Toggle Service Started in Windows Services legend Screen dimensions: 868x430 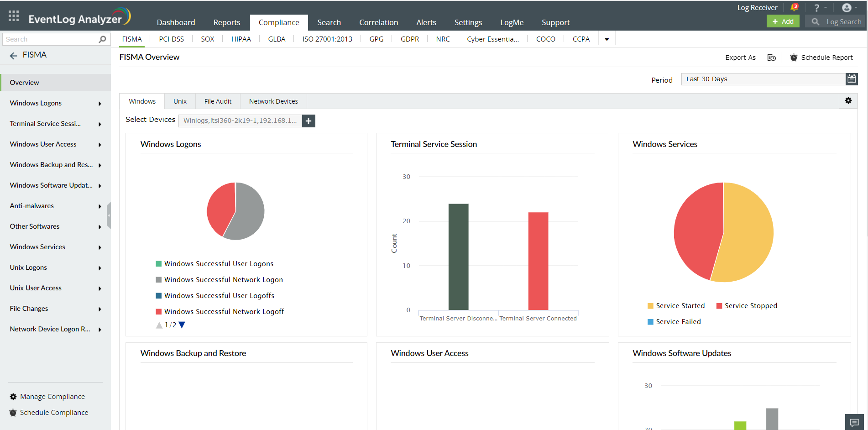(x=676, y=305)
